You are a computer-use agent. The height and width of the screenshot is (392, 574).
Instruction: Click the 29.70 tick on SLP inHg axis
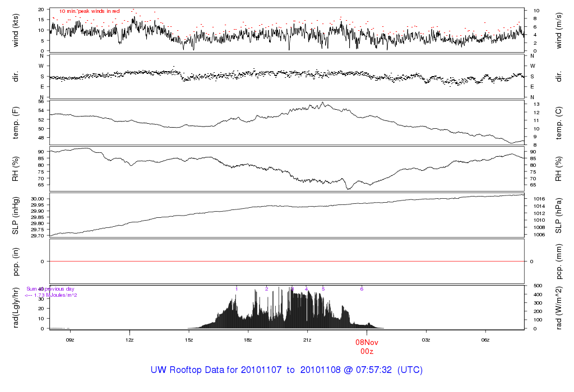[x=38, y=236]
